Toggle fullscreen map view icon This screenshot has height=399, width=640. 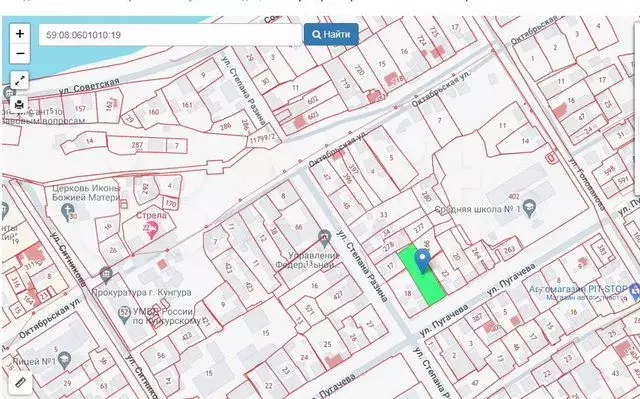coord(19,81)
